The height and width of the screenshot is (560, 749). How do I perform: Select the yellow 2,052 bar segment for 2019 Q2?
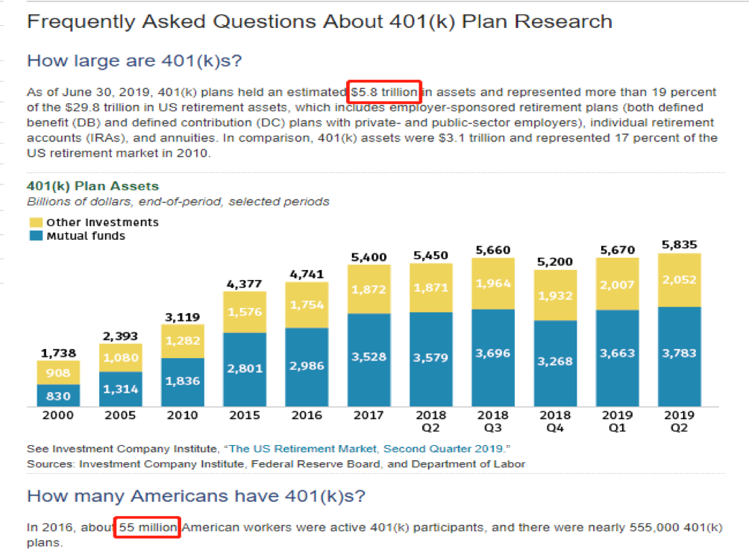pos(679,280)
